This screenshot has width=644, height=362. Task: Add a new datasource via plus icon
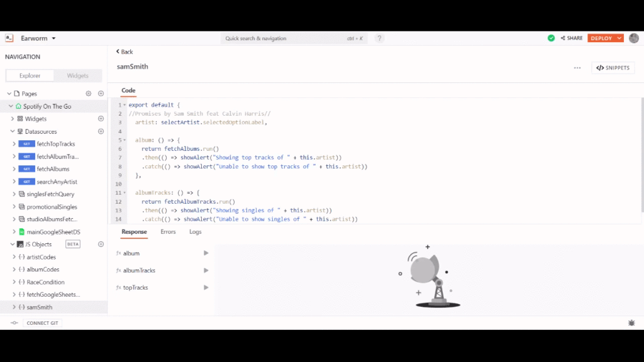(x=101, y=131)
